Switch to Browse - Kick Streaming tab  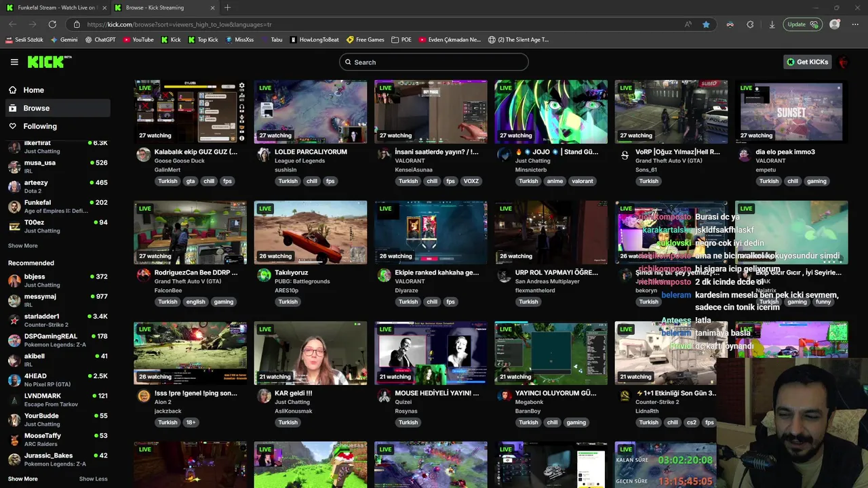(163, 7)
